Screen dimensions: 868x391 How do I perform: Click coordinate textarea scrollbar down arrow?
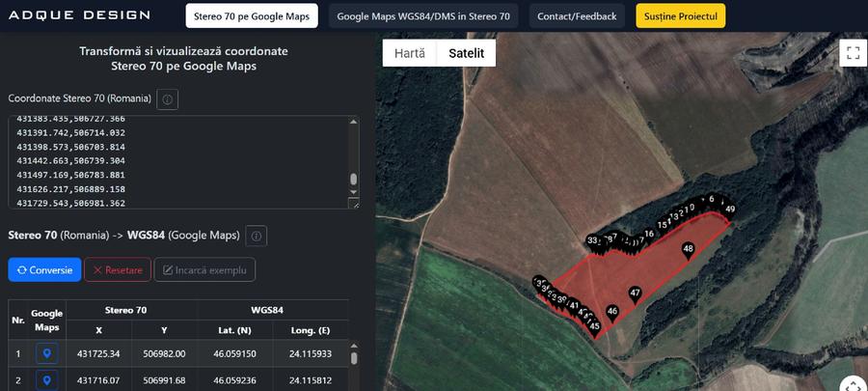pyautogui.click(x=354, y=192)
